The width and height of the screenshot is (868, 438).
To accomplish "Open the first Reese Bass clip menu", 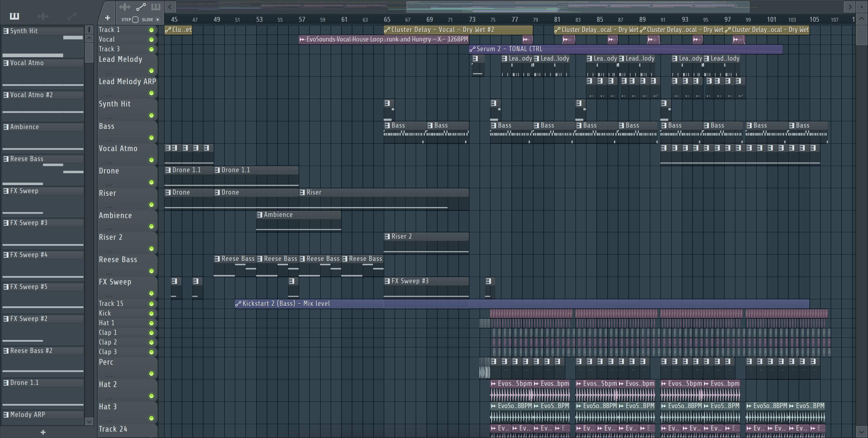I will (217, 259).
